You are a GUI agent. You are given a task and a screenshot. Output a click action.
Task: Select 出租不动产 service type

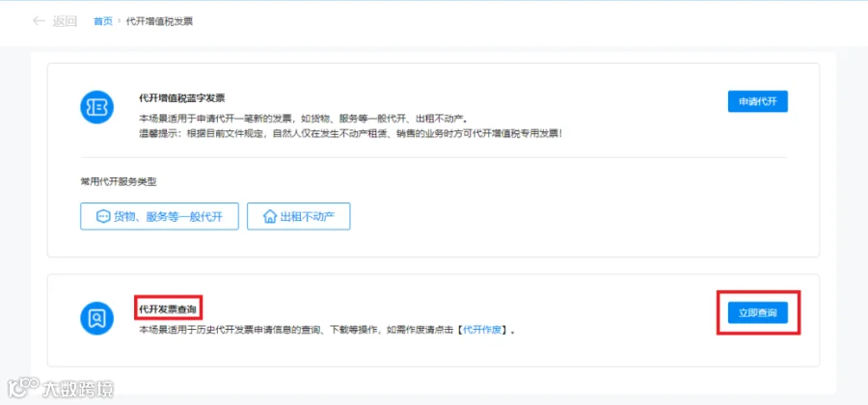298,216
